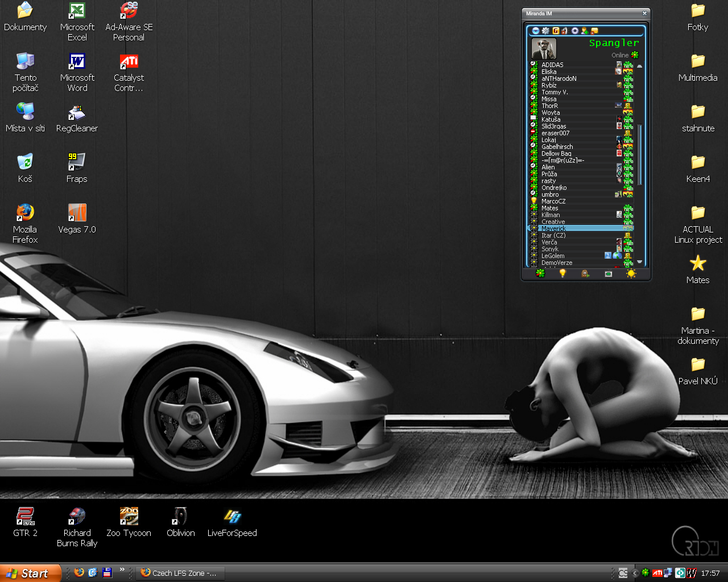Click the contact list scrollbar thumb
The image size is (728, 582).
(640, 155)
